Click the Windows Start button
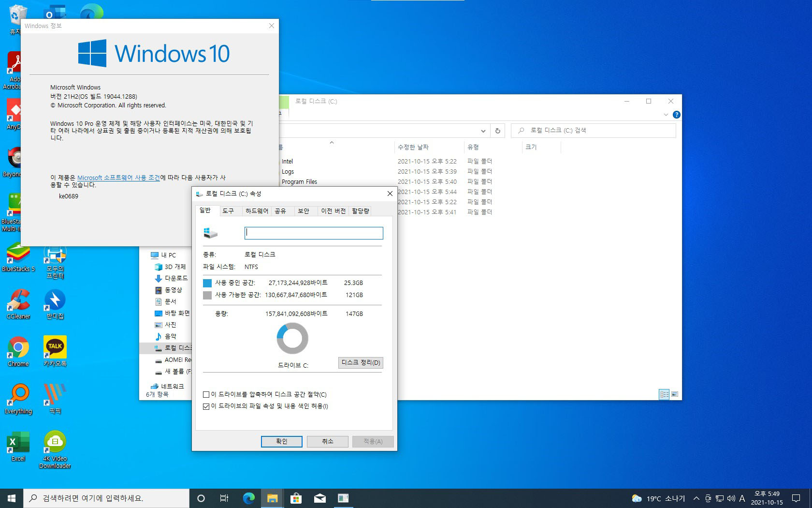The width and height of the screenshot is (812, 508). (12, 498)
